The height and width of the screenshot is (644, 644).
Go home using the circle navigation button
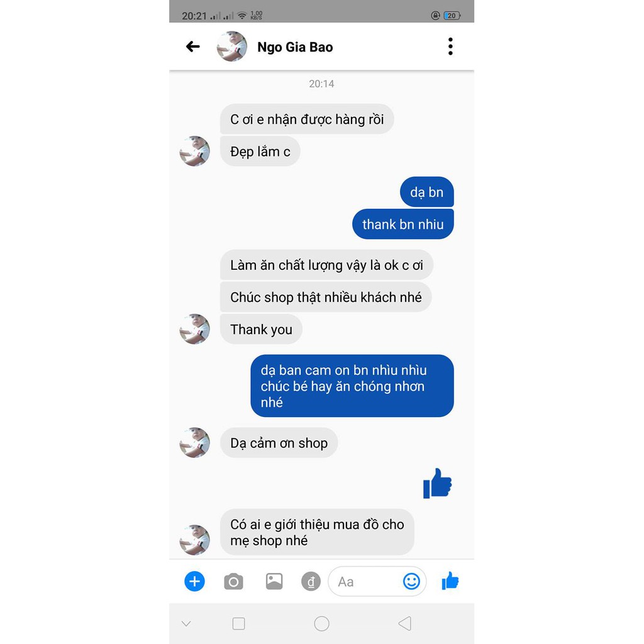[321, 623]
